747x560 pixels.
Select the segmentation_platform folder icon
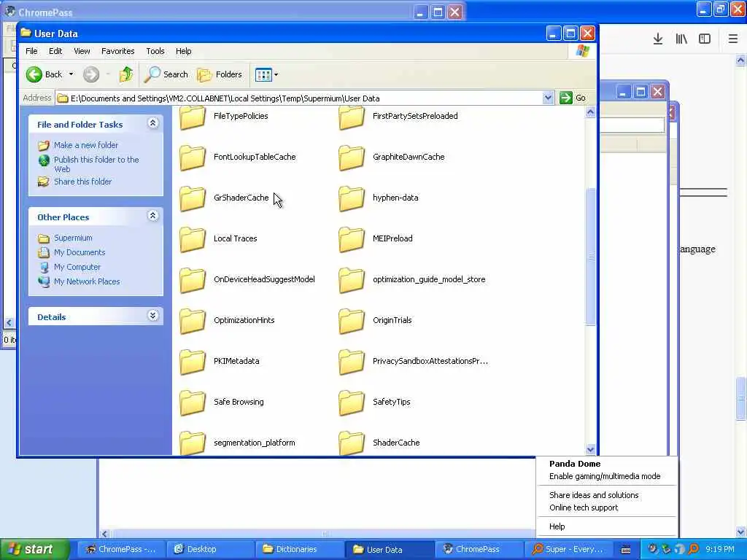193,443
